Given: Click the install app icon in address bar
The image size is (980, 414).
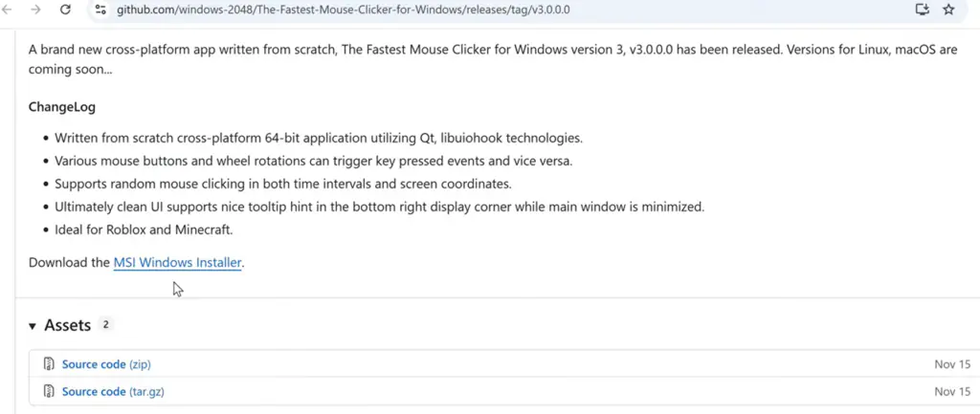Looking at the screenshot, I should point(922,10).
